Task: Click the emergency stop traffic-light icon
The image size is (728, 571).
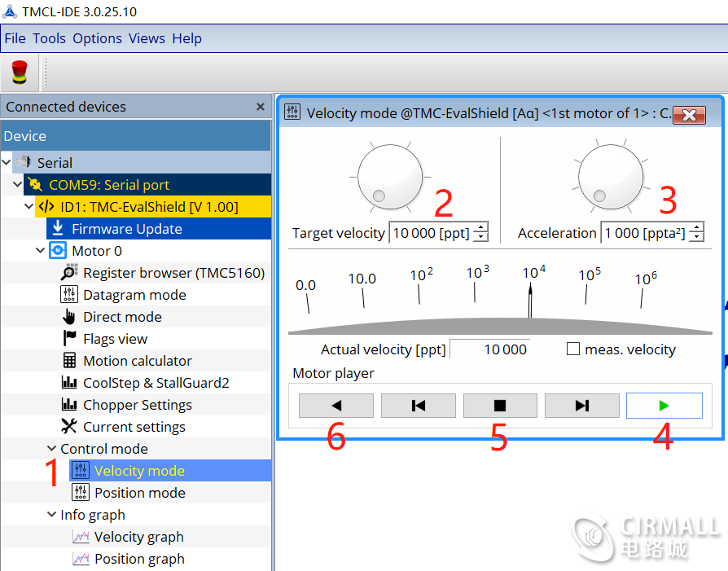Action: (x=19, y=72)
